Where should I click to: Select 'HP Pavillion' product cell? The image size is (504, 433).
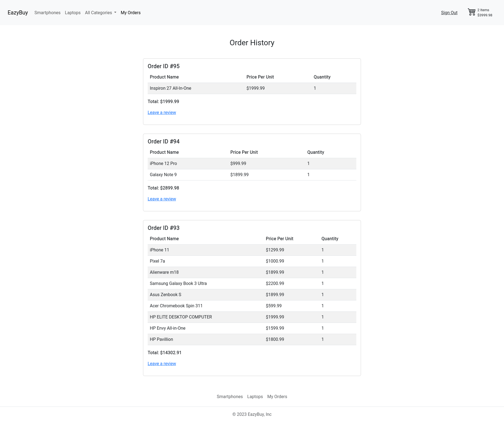click(206, 339)
